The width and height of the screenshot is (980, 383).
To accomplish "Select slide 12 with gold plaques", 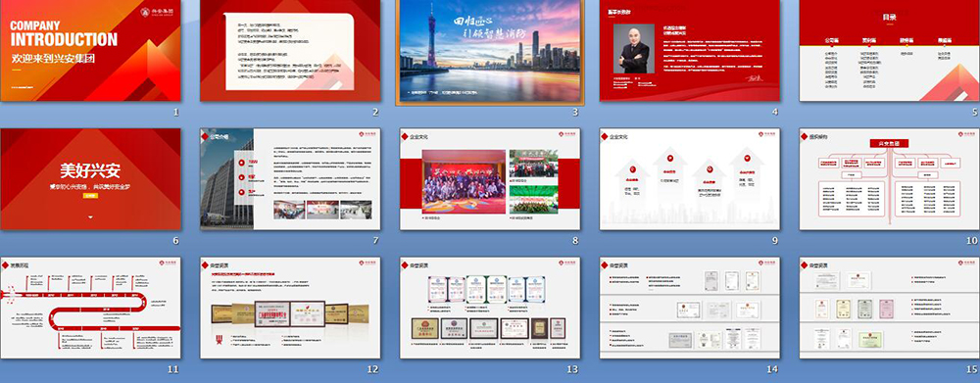I will click(290, 308).
